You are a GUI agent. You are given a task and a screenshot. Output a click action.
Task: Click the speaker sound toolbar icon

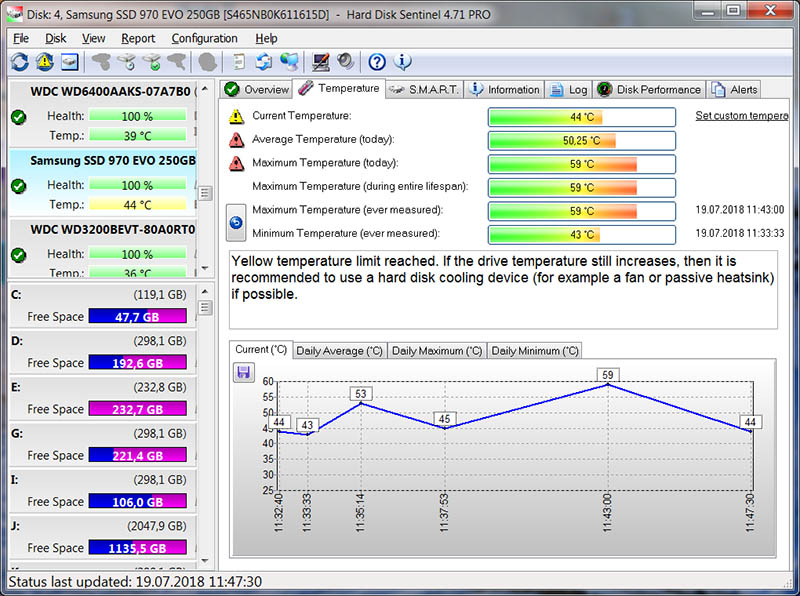tap(345, 62)
